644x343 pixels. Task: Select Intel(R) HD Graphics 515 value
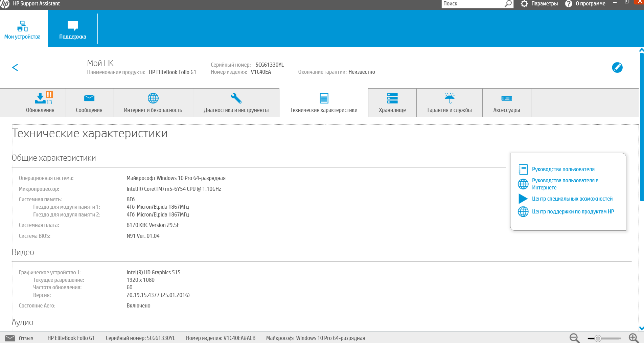[x=154, y=272]
